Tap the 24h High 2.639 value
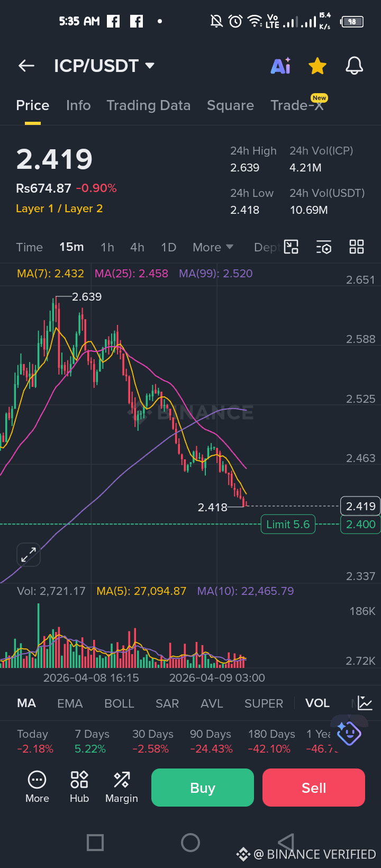 point(245,167)
